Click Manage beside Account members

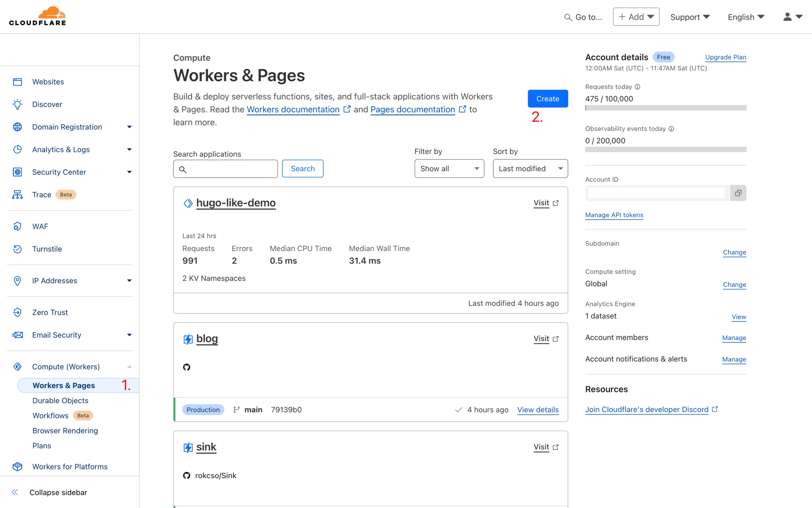(x=734, y=338)
